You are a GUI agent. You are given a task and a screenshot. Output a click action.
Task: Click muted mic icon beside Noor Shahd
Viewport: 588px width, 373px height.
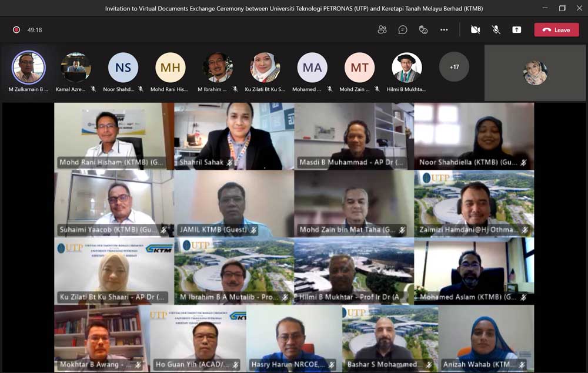(x=141, y=89)
